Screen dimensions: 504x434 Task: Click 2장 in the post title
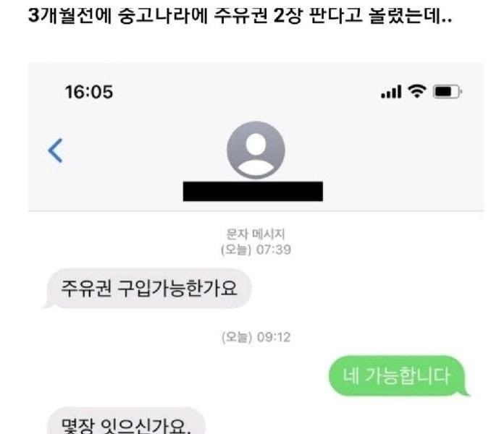(x=288, y=15)
